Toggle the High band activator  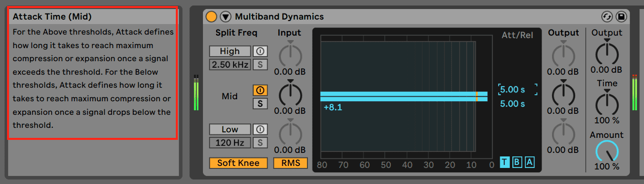(x=260, y=51)
